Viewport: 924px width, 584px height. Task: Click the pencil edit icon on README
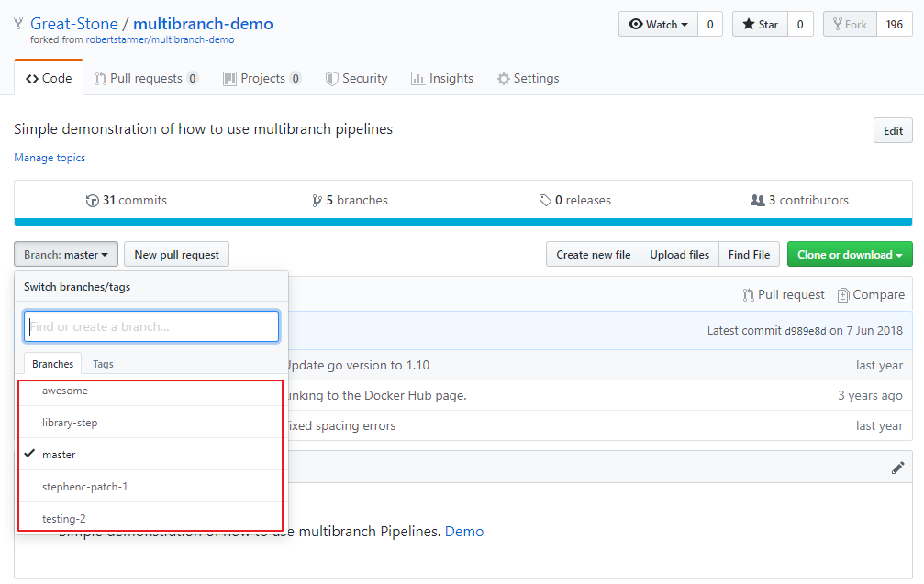[x=897, y=468]
